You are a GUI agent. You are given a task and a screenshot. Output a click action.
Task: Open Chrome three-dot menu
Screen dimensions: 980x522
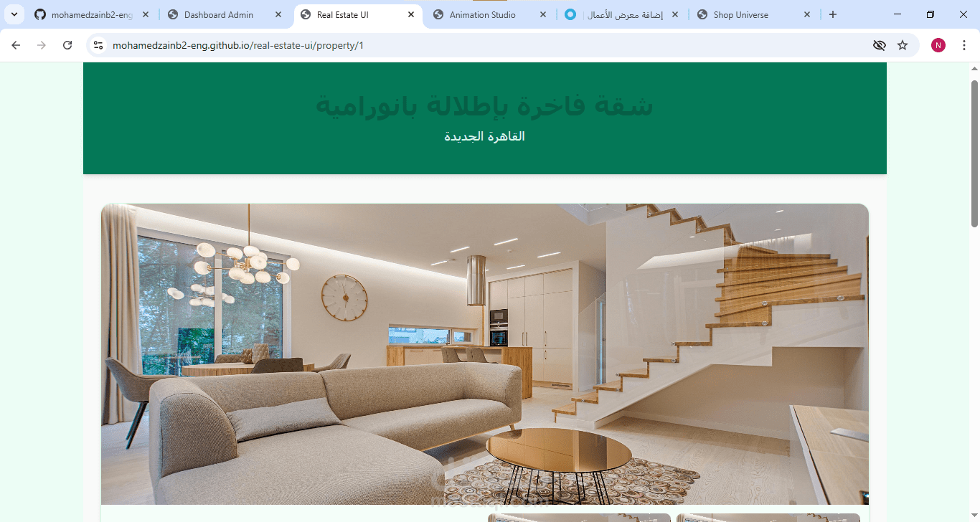964,45
